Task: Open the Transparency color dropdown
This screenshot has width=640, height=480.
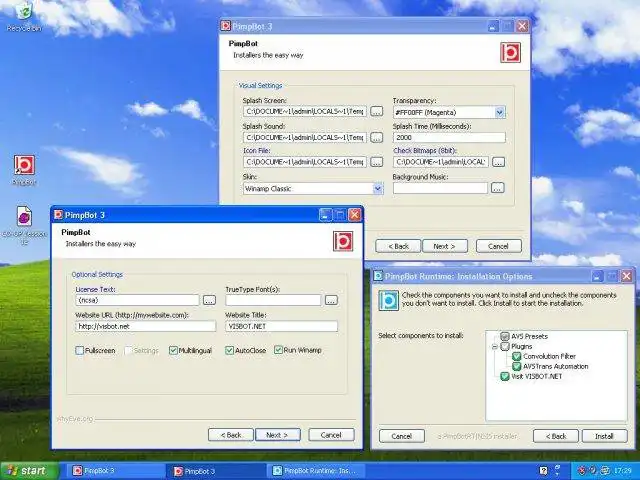Action: click(x=500, y=112)
